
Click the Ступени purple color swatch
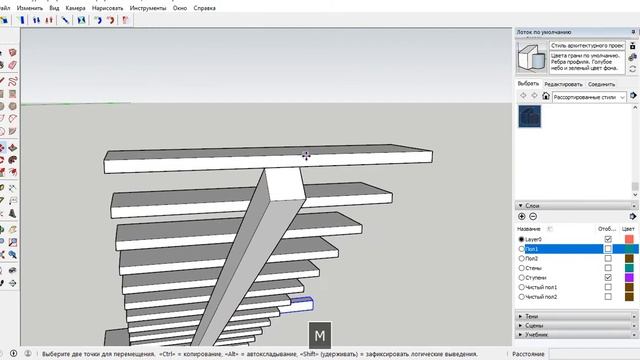pos(629,278)
